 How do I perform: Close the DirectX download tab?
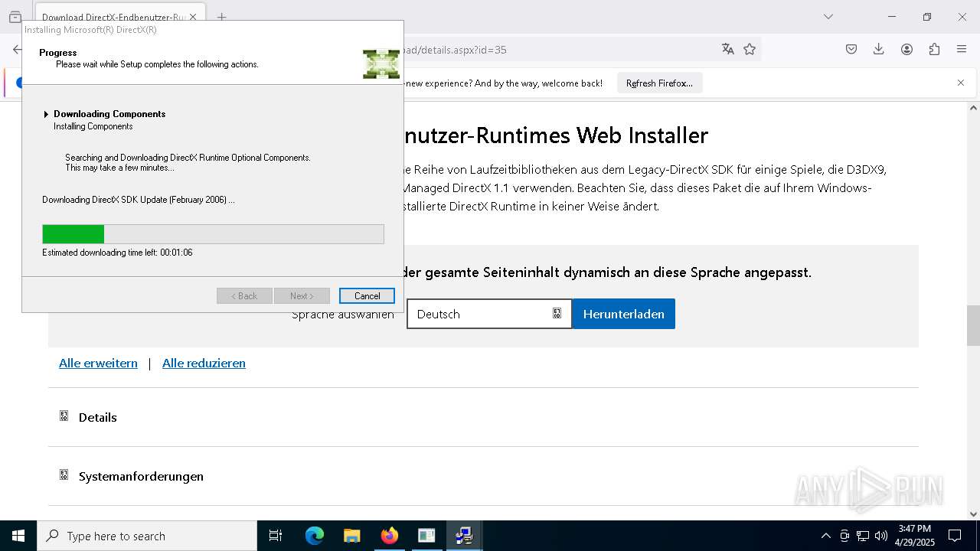[192, 17]
